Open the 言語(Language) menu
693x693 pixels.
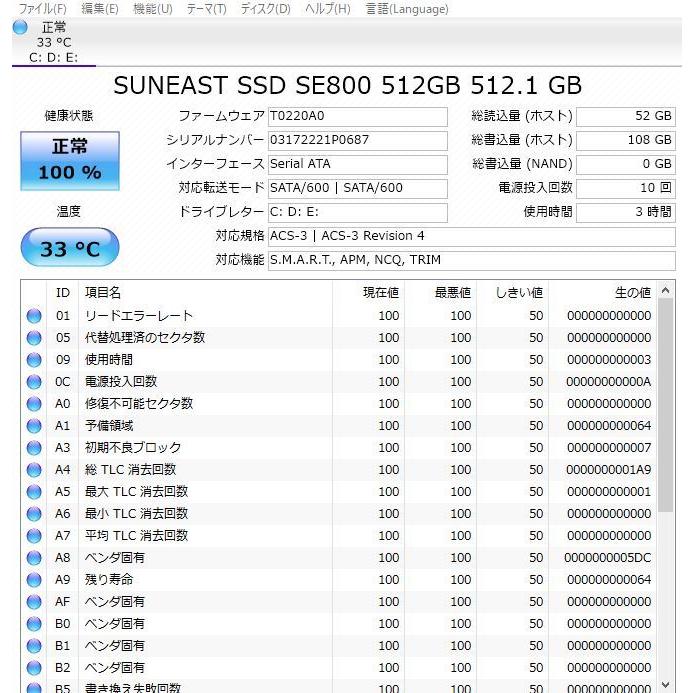click(407, 8)
